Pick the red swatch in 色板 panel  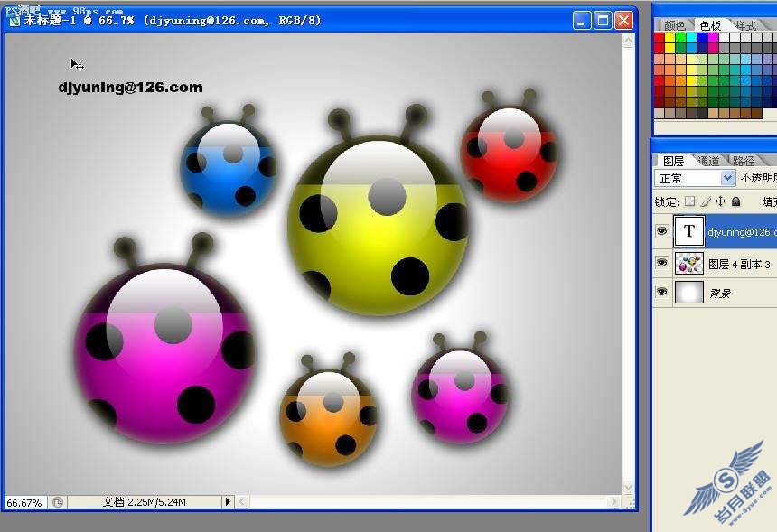[659, 38]
